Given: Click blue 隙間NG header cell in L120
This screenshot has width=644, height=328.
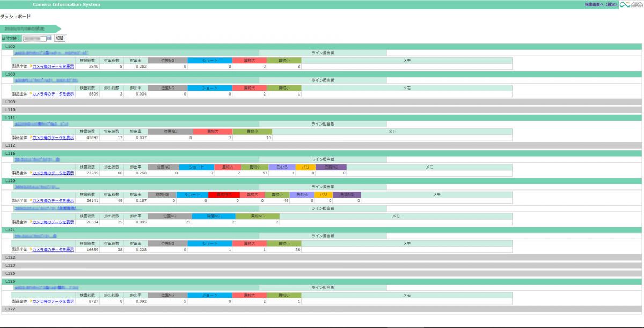Looking at the screenshot, I should 214,216.
